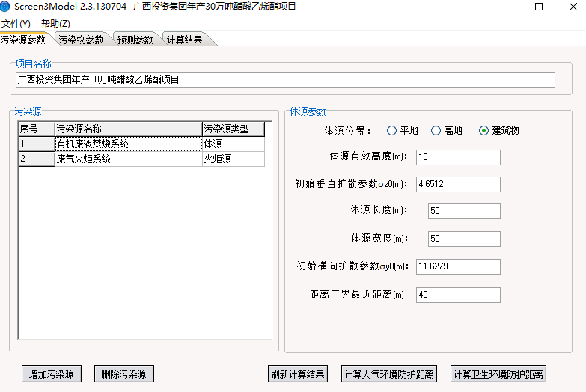Viewport: 586px width, 392px height.
Task: Click the 污染源类型 column header
Action: point(234,129)
